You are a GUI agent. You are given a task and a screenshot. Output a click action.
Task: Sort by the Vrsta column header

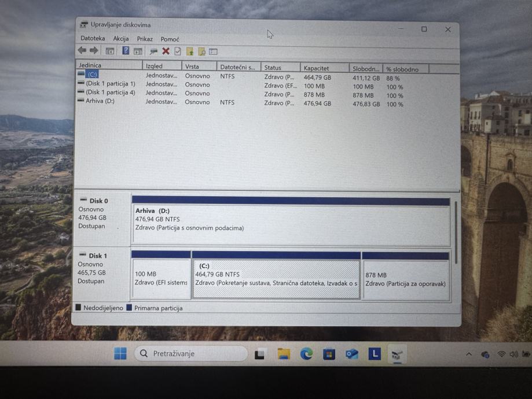coord(199,66)
